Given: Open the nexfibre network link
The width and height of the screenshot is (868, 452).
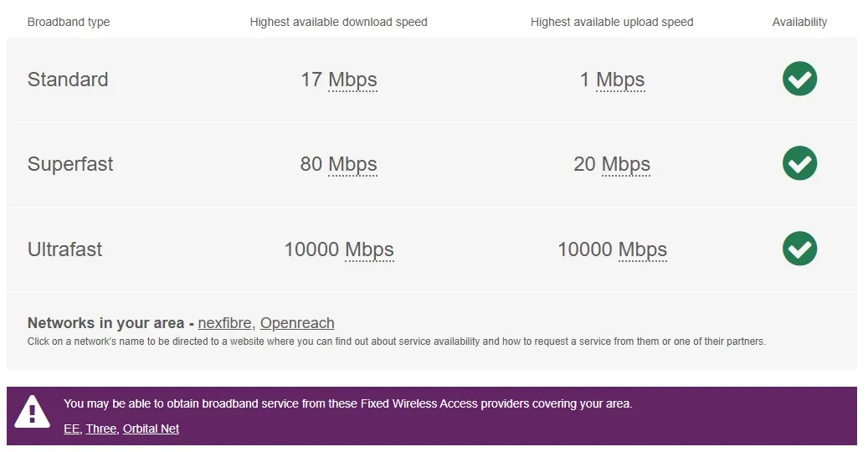Looking at the screenshot, I should tap(224, 322).
